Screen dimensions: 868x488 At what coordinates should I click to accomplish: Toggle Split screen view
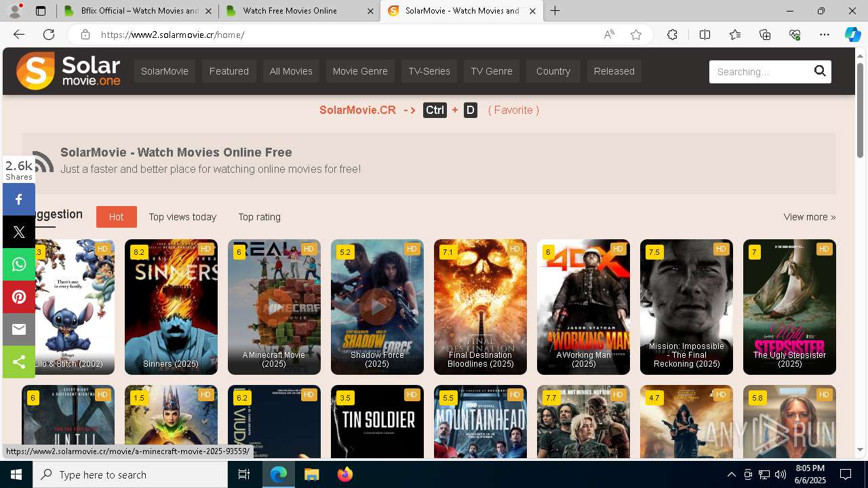(x=705, y=35)
